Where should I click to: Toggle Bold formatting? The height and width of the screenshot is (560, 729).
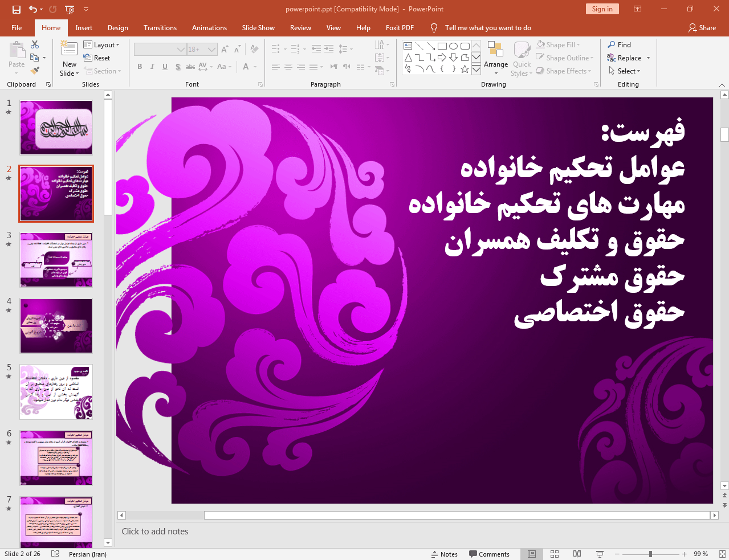140,67
